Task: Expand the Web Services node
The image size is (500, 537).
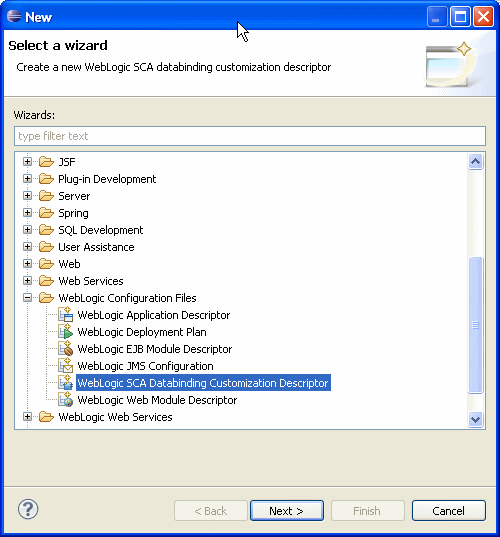Action: (27, 281)
